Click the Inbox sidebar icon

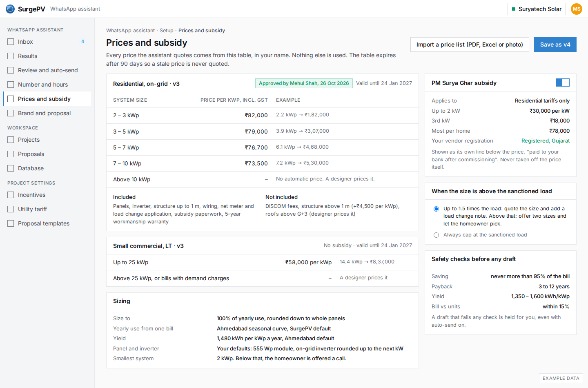point(11,42)
